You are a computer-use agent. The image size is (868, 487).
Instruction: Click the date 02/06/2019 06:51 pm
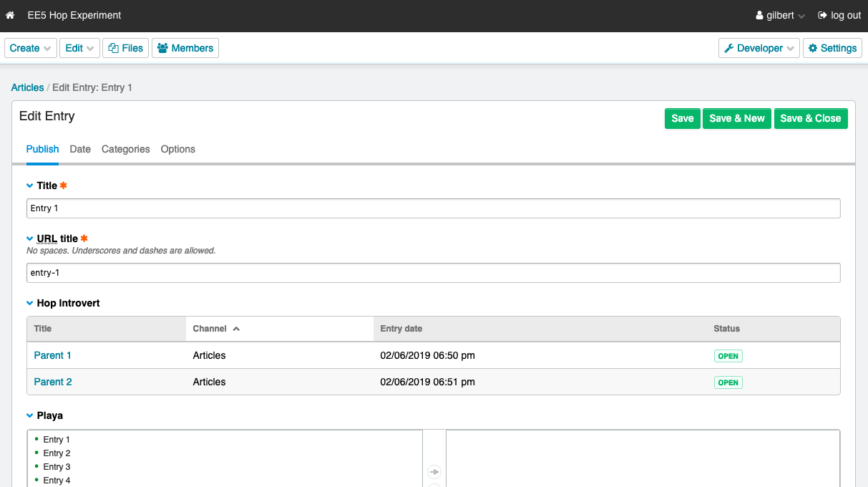[428, 382]
